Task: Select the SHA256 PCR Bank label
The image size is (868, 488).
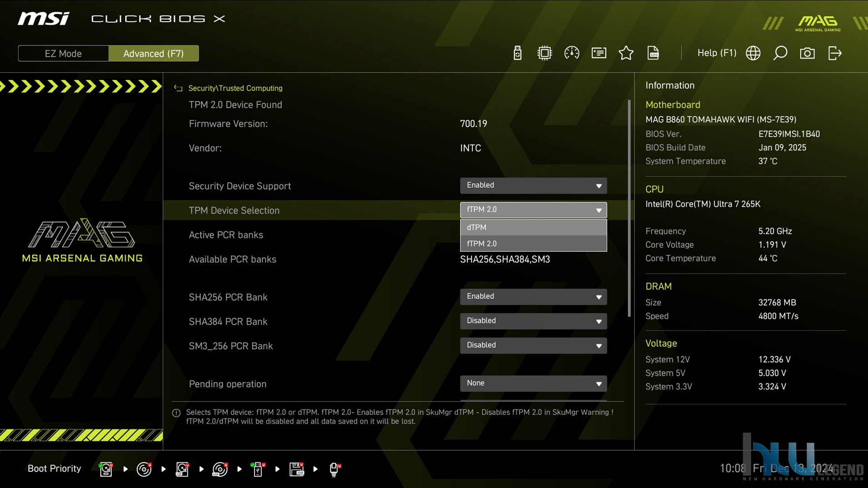Action: (228, 297)
